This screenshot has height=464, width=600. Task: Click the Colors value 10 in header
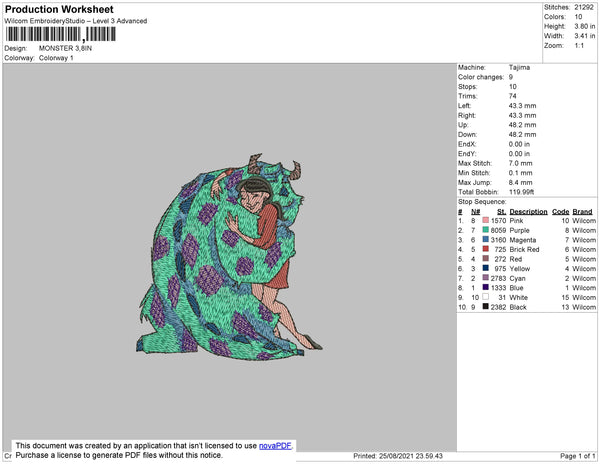pos(578,17)
